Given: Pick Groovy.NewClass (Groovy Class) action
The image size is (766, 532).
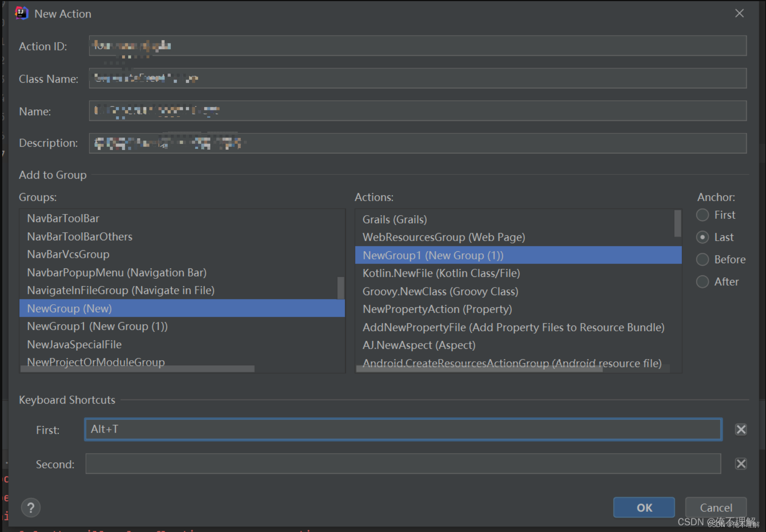Looking at the screenshot, I should click(x=518, y=291).
